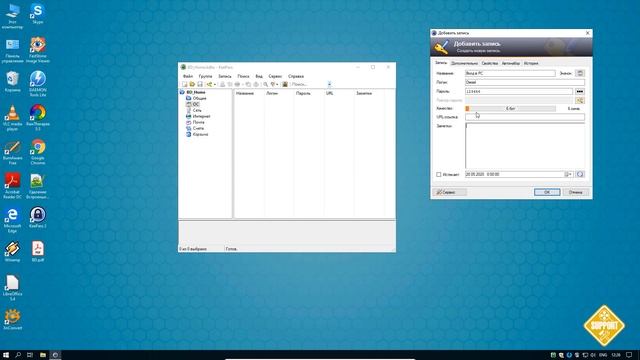This screenshot has width=640, height=360.
Task: Open the Справка menu in KeePass
Action: tap(296, 76)
